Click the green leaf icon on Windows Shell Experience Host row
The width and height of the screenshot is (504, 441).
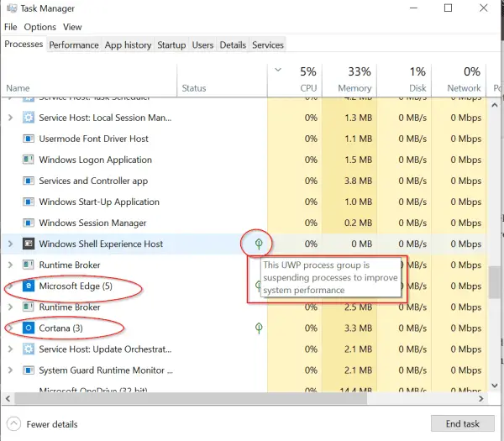259,244
